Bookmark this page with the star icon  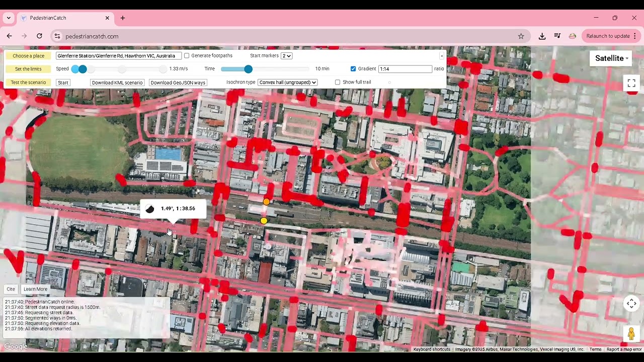coord(521,36)
